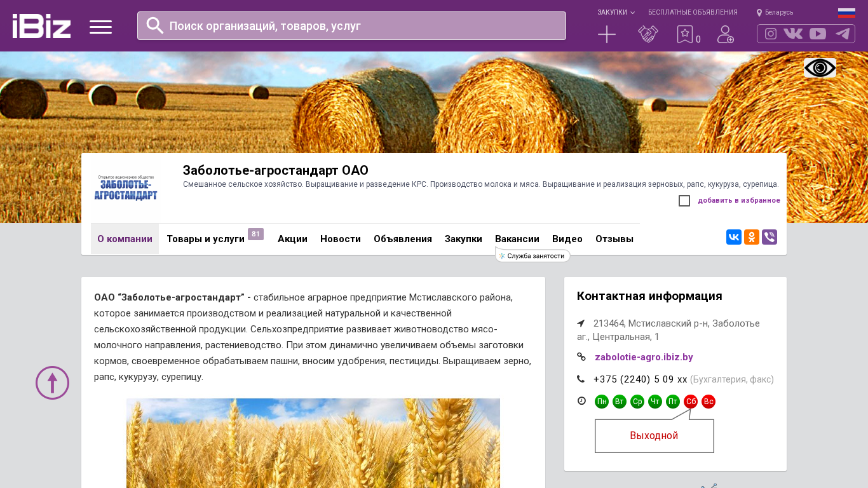Share page via Odnoklassniki button

tap(752, 237)
